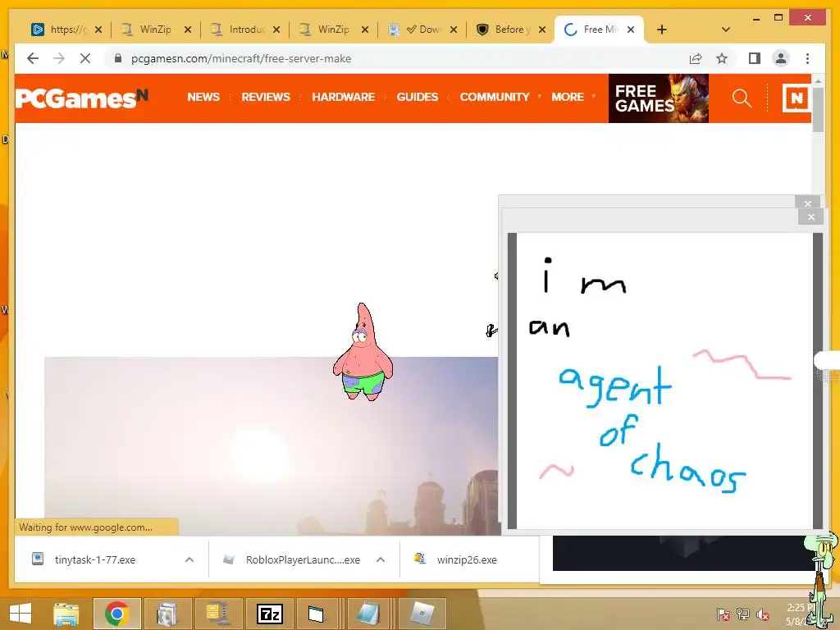
Task: Click the muted volume tray icon
Action: coord(762,614)
